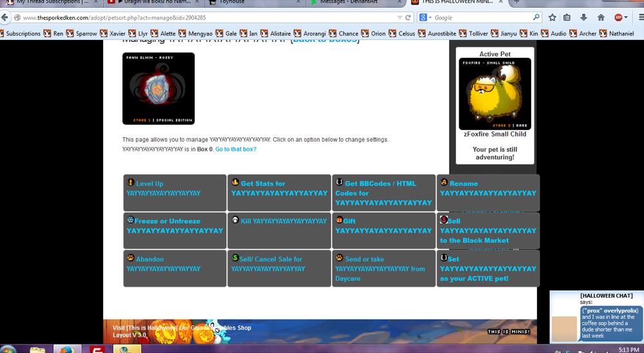Open the Alistaire bookmark
644x353 pixels.
[275, 33]
